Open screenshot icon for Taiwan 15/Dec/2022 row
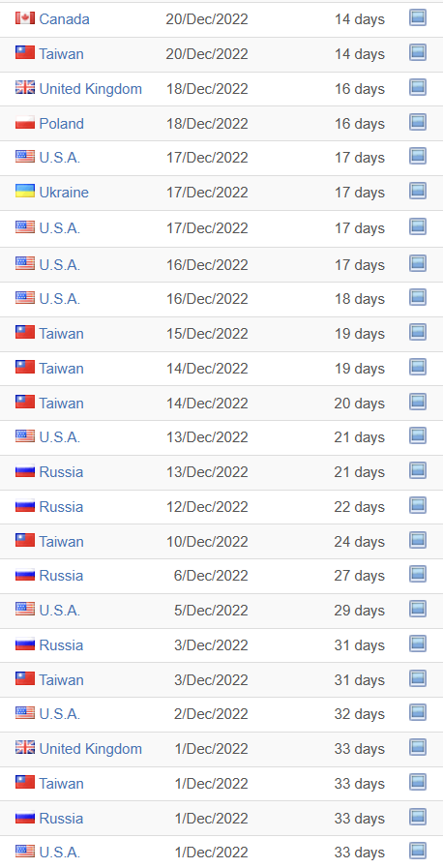The height and width of the screenshot is (868, 443). [418, 332]
